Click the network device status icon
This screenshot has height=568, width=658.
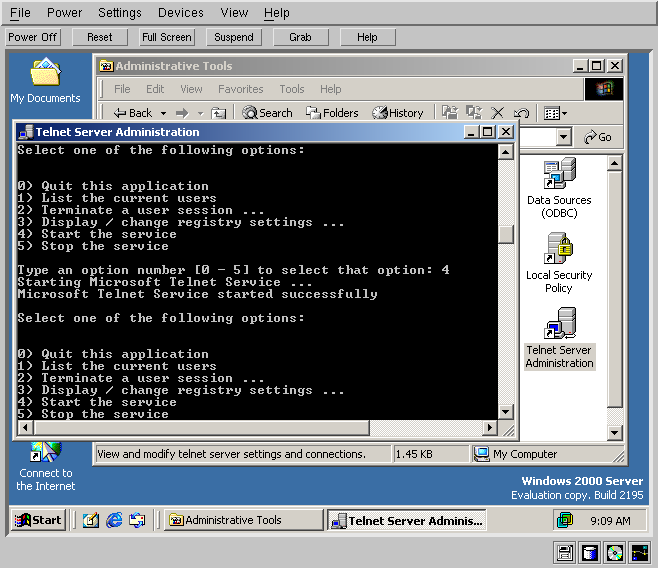coord(640,553)
